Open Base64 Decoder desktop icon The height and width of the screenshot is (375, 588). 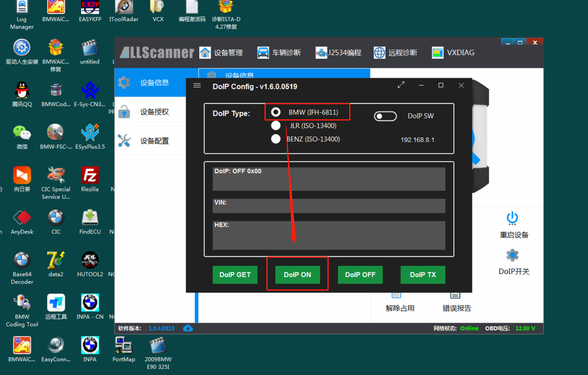click(22, 268)
